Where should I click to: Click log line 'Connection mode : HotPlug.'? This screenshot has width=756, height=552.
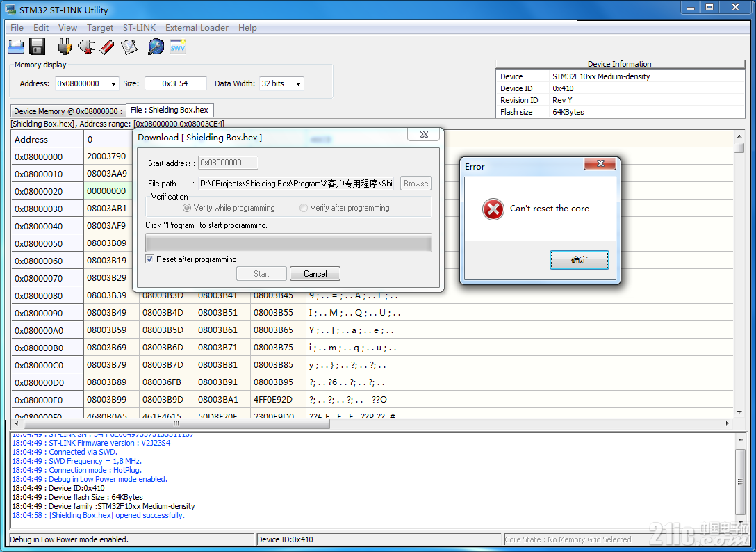(x=77, y=470)
